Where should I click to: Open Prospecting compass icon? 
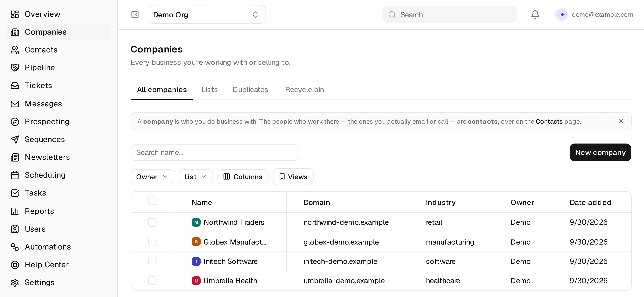(15, 122)
